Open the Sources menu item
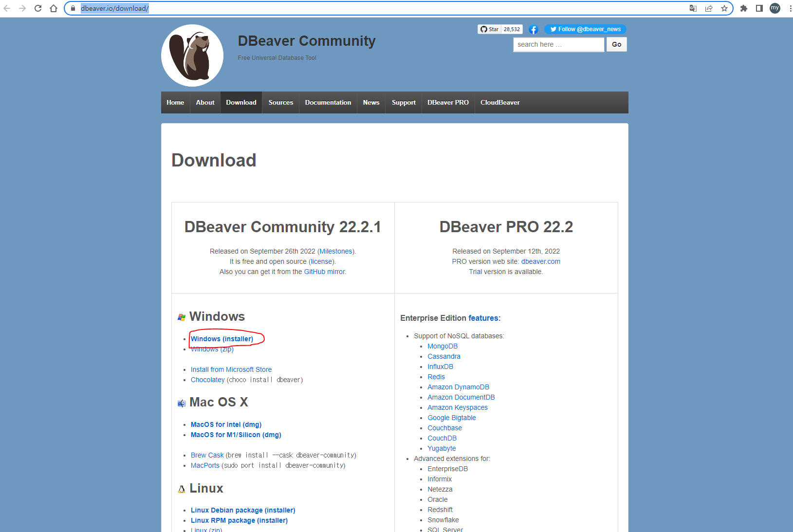Image resolution: width=793 pixels, height=532 pixels. click(x=281, y=102)
